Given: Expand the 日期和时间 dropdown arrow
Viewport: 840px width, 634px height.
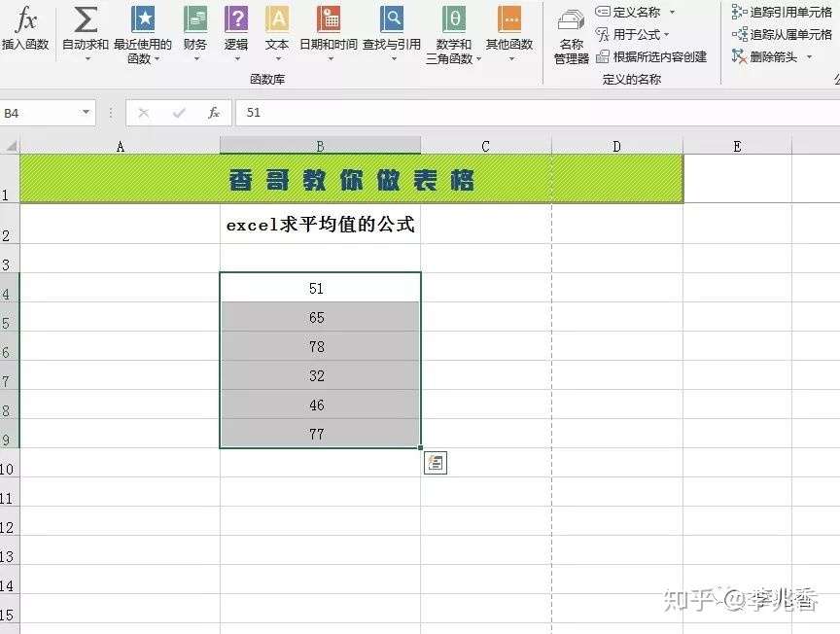Looking at the screenshot, I should click(331, 58).
